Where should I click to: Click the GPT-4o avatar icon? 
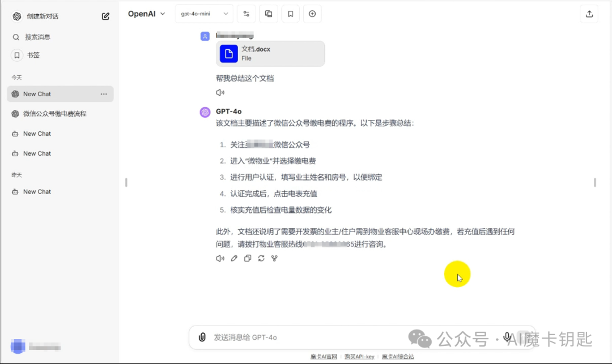(x=205, y=112)
